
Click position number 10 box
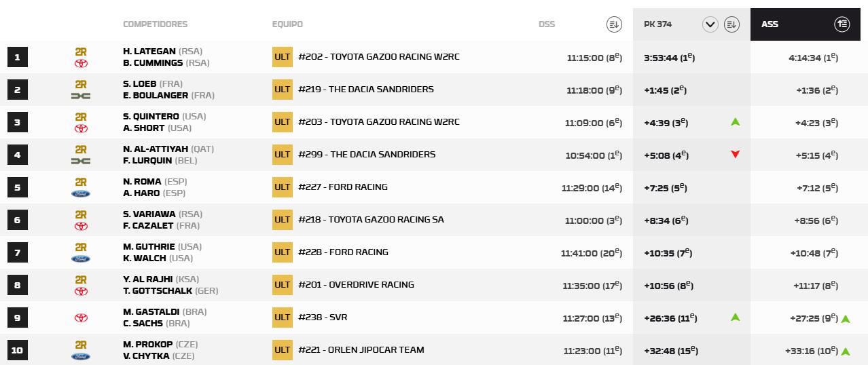click(17, 350)
